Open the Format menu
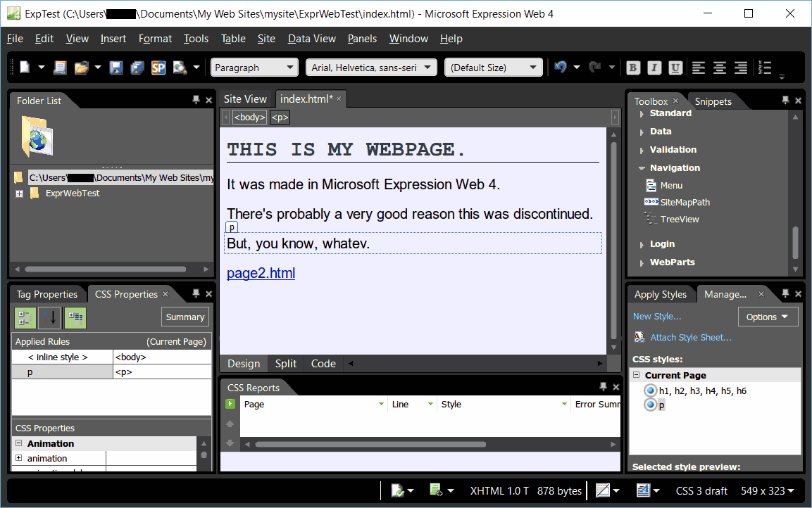The width and height of the screenshot is (812, 508). [155, 39]
